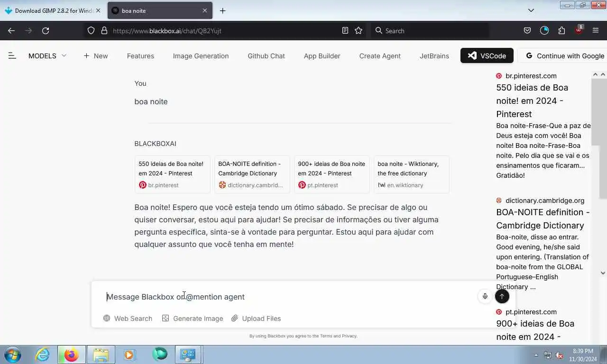The height and width of the screenshot is (364, 607).
Task: Close the boa noite tab
Action: pos(205,10)
